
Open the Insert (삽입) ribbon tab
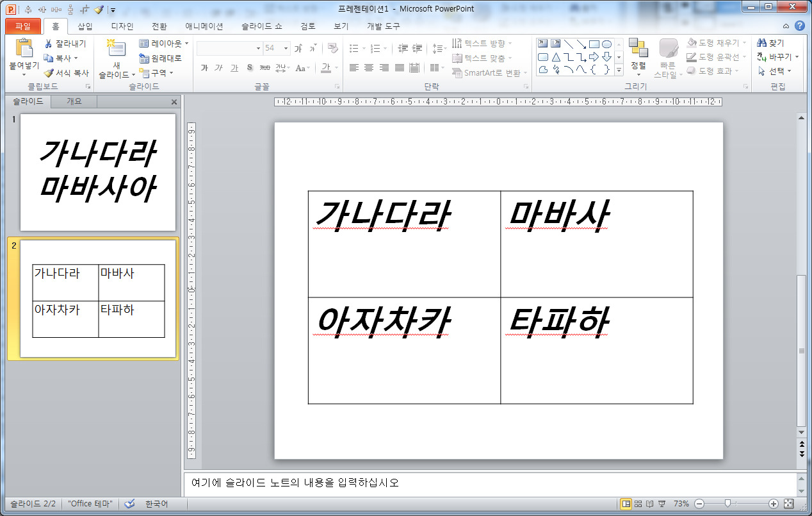[85, 26]
